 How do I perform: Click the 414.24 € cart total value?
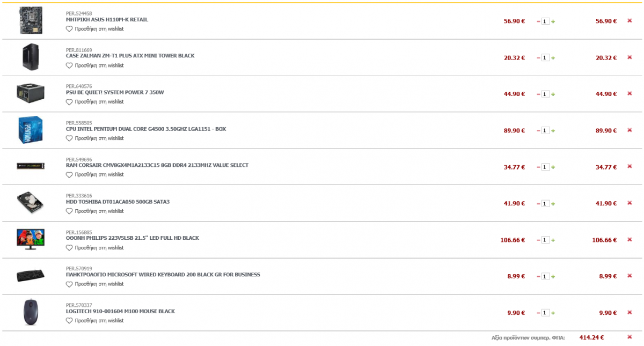pyautogui.click(x=591, y=337)
